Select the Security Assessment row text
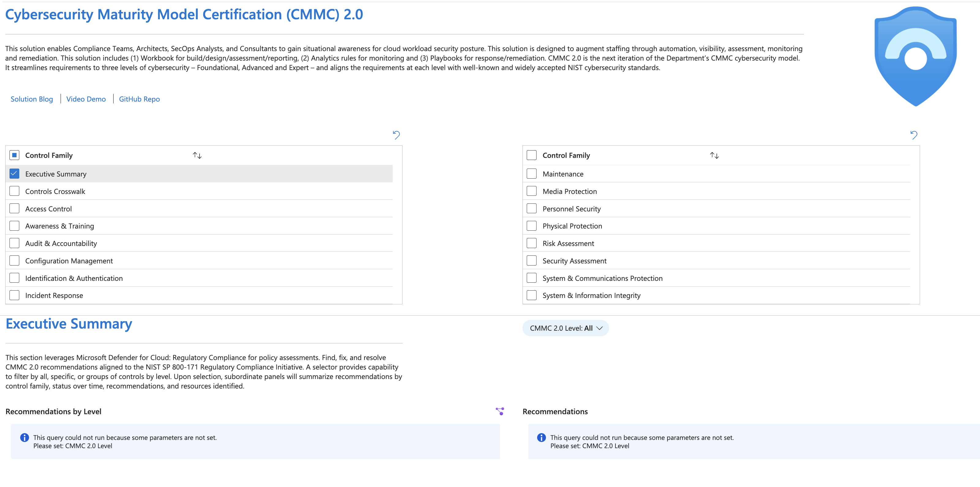Viewport: 980px width, 487px height. (575, 261)
